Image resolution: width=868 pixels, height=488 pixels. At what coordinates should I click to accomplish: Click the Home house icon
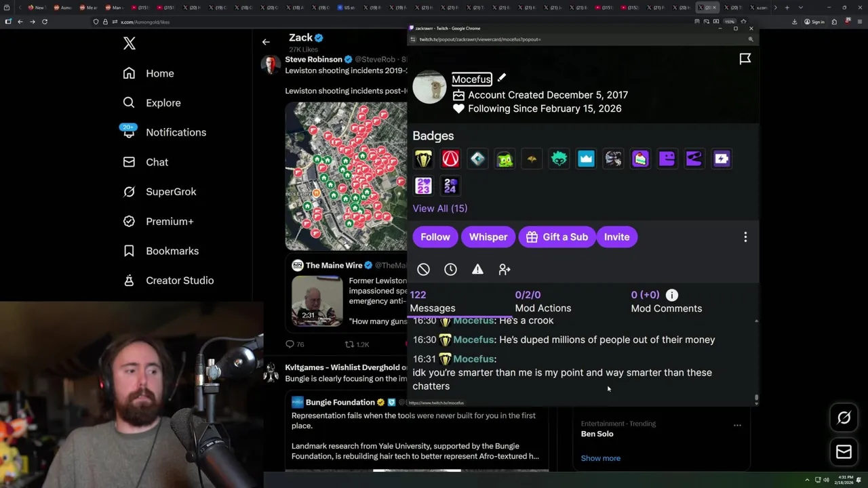pos(129,73)
